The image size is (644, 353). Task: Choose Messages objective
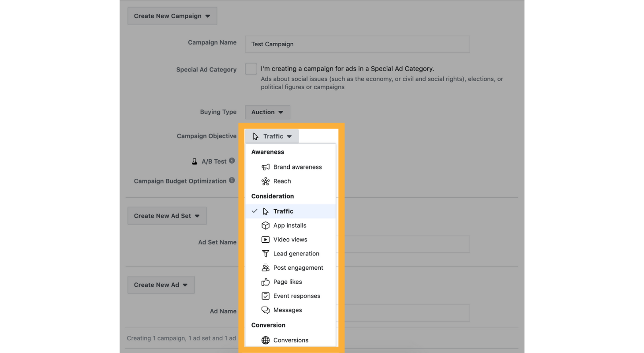tap(291, 310)
